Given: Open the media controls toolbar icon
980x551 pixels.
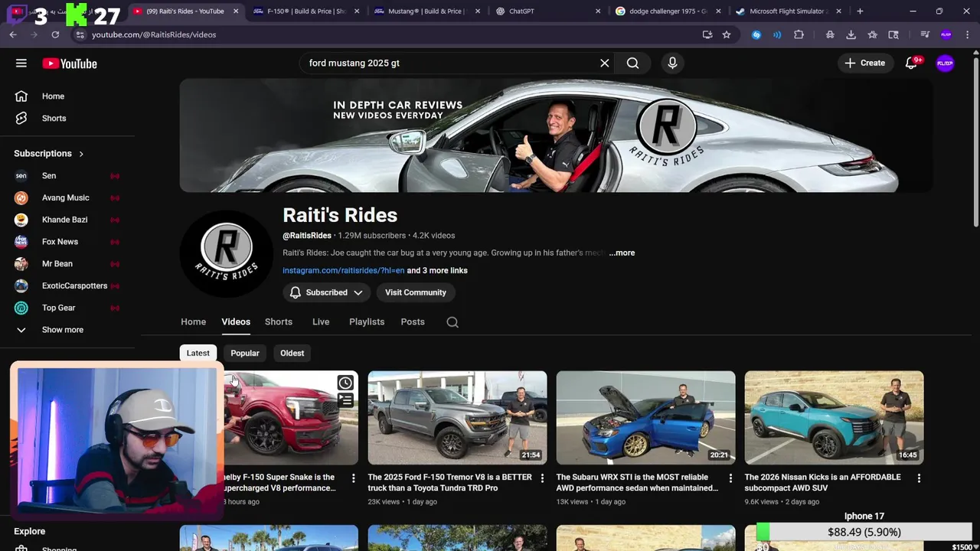Looking at the screenshot, I should pyautogui.click(x=925, y=34).
